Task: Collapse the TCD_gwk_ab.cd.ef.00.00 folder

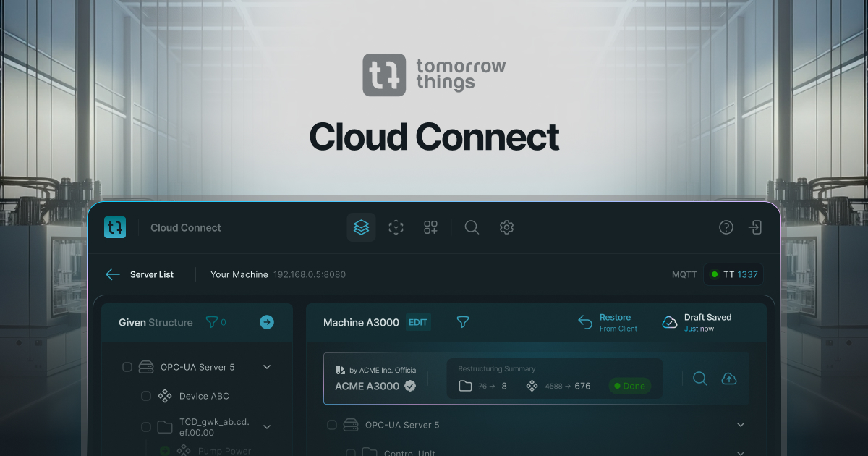Action: coord(267,426)
